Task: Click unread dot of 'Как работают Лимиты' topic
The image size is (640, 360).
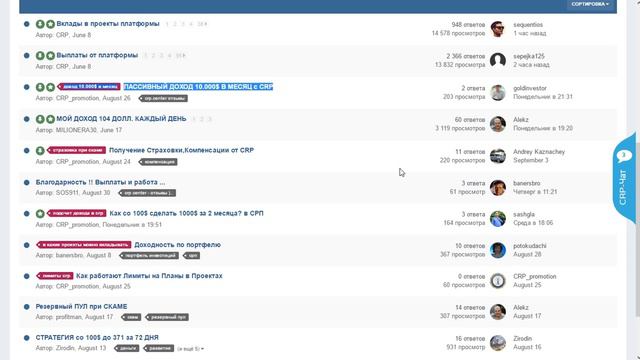Action: coord(27,276)
